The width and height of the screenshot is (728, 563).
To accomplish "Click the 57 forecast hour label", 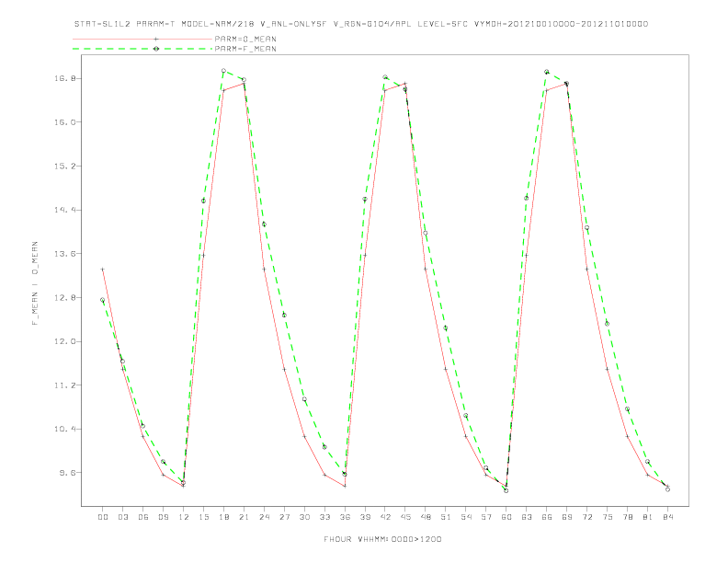I will [486, 517].
